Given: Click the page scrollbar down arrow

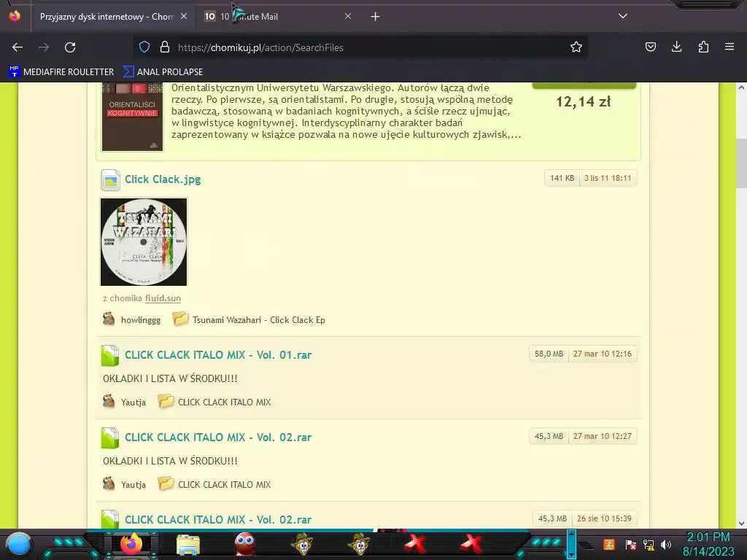Looking at the screenshot, I should 741,524.
